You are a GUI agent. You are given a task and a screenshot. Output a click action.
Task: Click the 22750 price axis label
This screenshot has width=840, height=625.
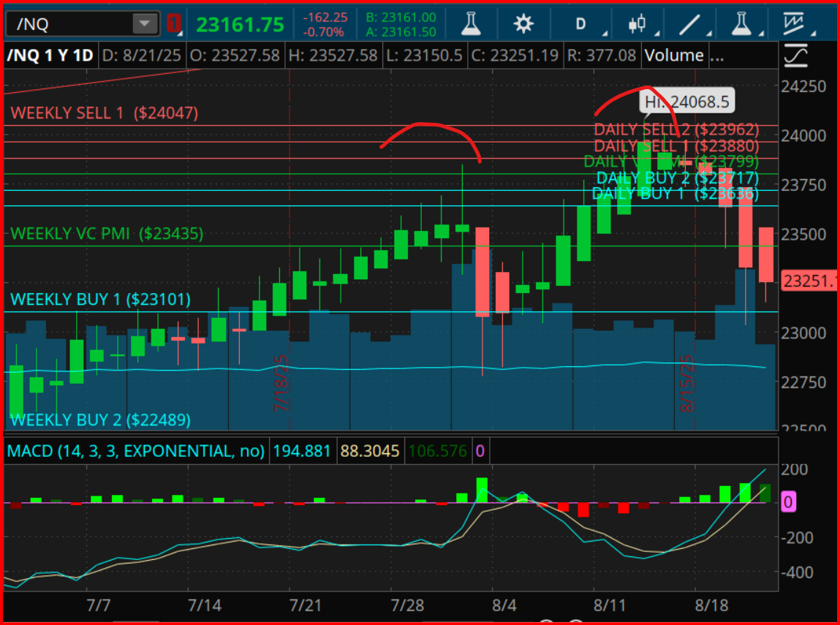click(x=803, y=382)
